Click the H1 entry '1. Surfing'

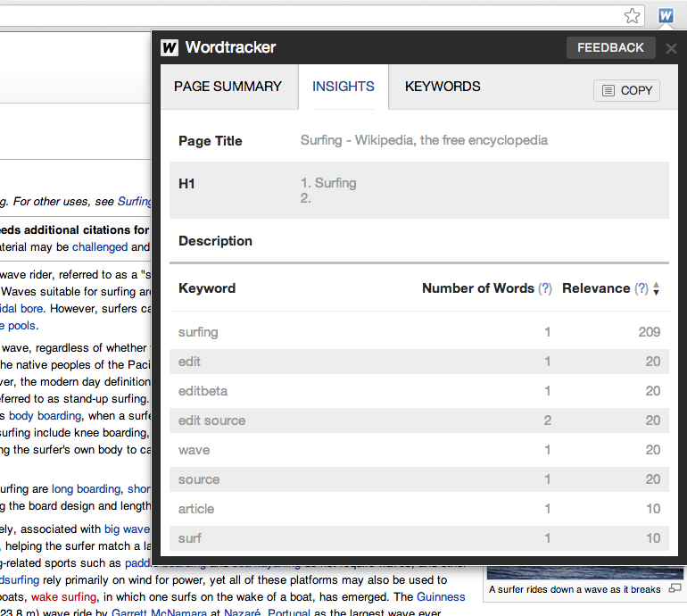point(328,183)
